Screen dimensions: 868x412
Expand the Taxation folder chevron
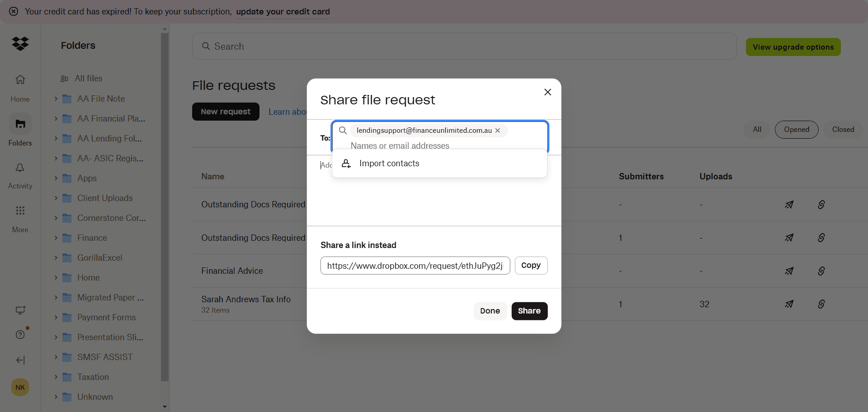[56, 377]
